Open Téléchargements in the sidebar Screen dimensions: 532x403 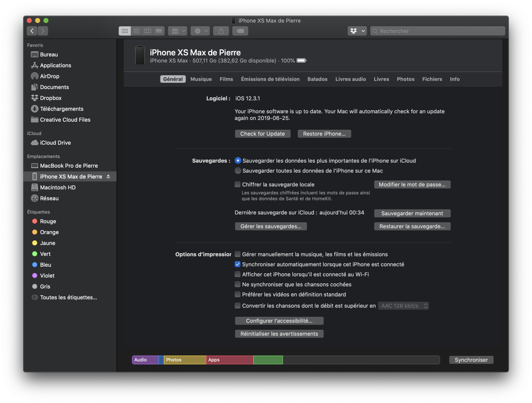coord(57,109)
